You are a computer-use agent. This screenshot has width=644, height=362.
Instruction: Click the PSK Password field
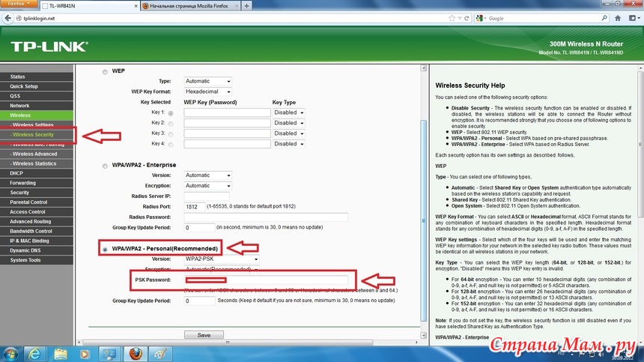point(266,280)
